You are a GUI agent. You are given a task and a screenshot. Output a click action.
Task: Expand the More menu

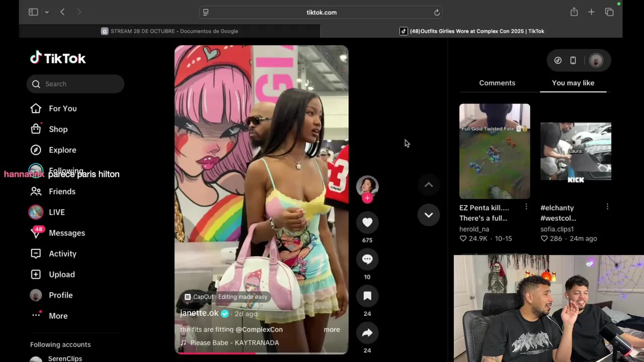tap(58, 316)
